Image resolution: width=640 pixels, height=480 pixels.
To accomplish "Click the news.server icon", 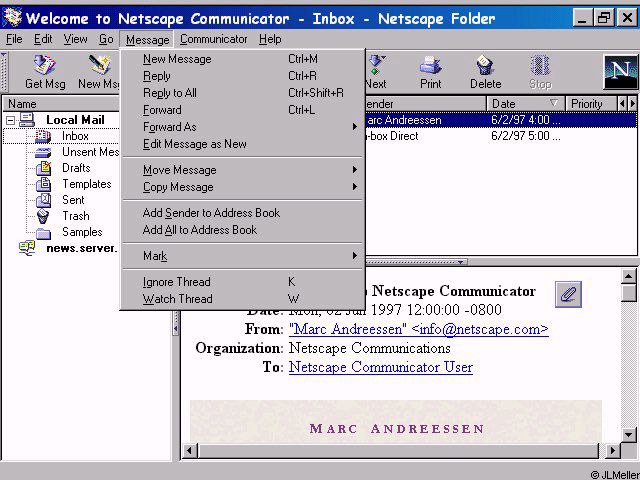I will (27, 248).
